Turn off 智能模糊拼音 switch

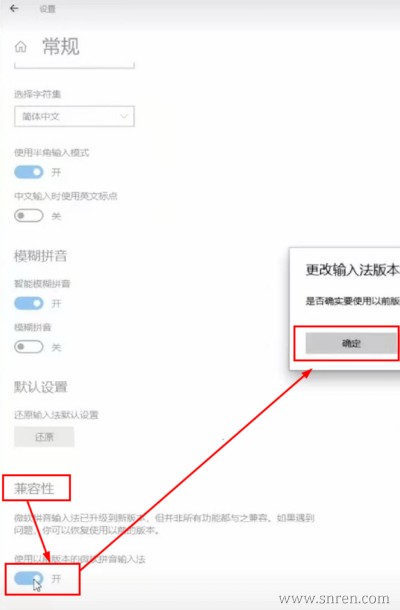29,303
